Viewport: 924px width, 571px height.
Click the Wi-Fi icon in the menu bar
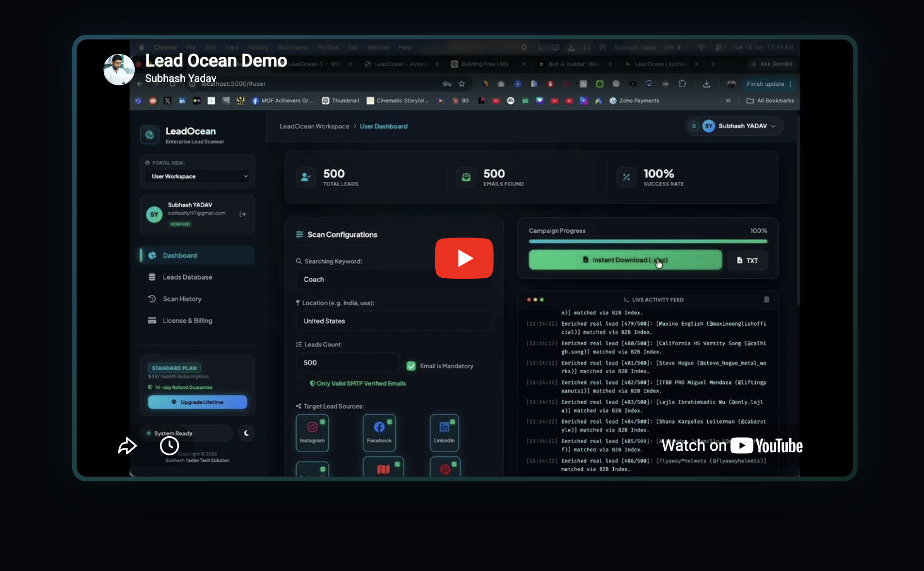point(701,48)
